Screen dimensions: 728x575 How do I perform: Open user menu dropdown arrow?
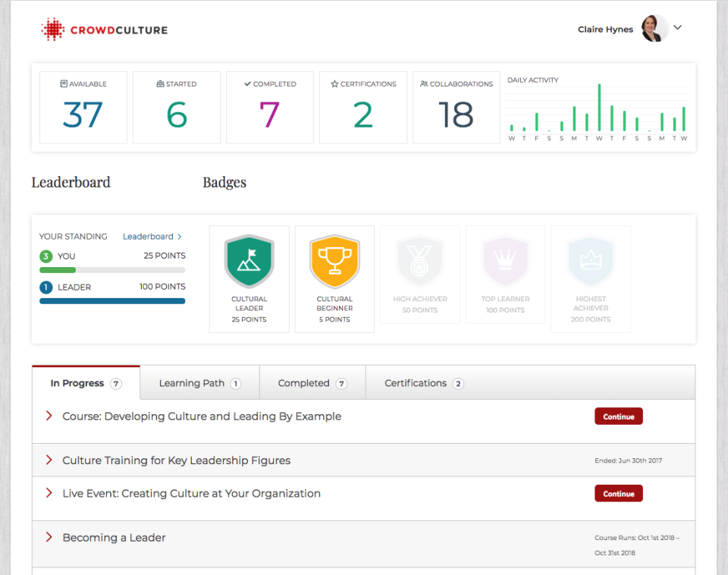pos(678,28)
